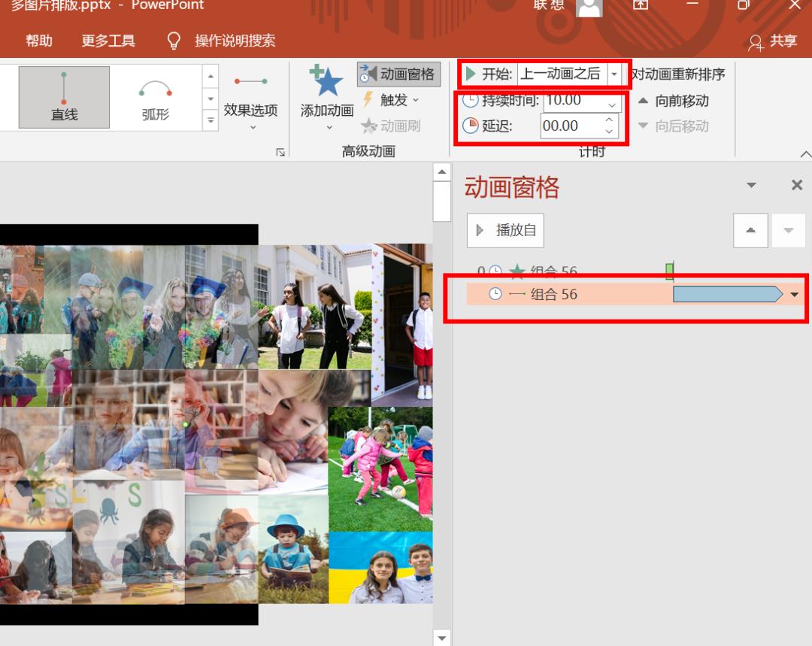Click the 延迟 timer icon
Image resolution: width=812 pixels, height=646 pixels.
[x=470, y=126]
